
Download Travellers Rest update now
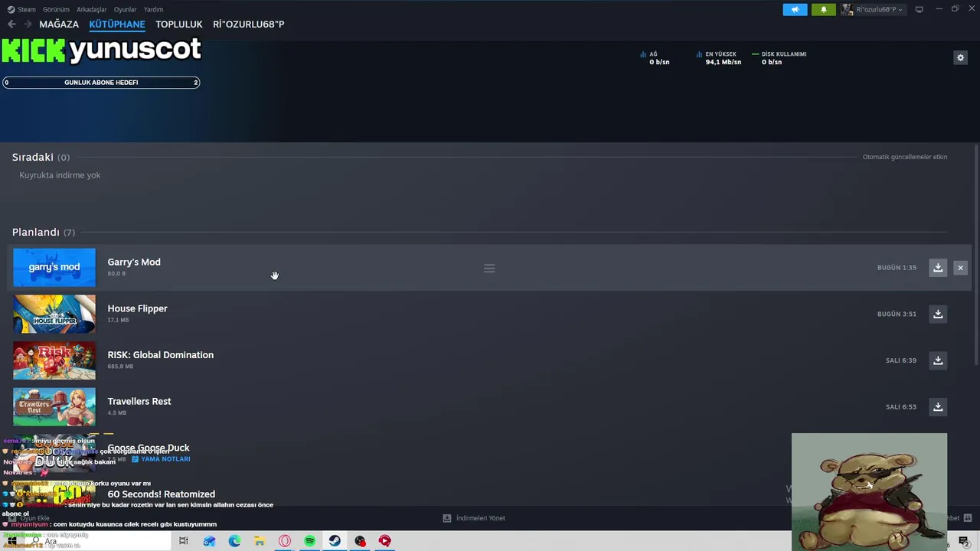click(938, 406)
